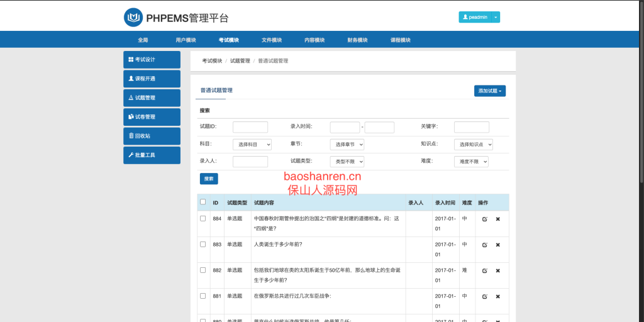644x322 pixels.
Task: Click the peadmin user button
Action: [x=475, y=17]
